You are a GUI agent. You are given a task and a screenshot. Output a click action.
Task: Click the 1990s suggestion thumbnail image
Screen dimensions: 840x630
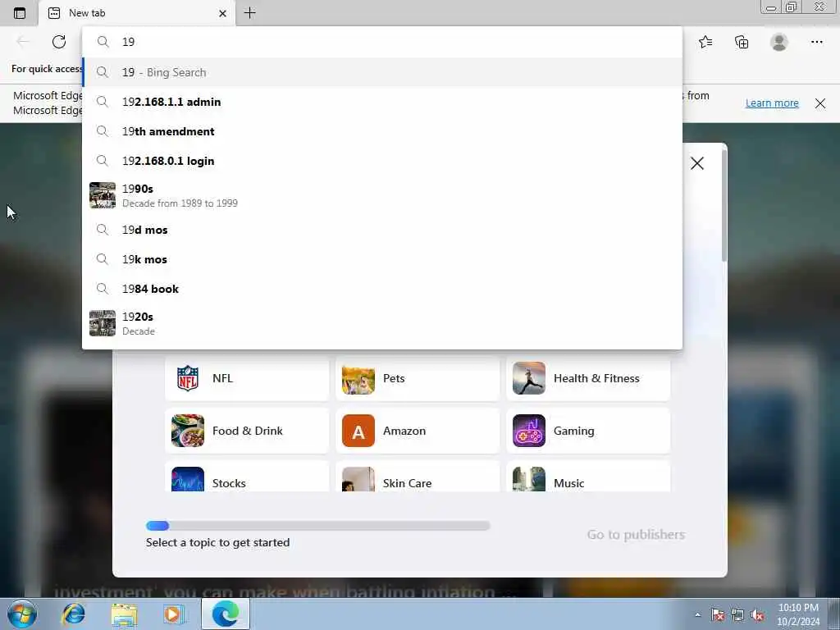click(x=103, y=195)
